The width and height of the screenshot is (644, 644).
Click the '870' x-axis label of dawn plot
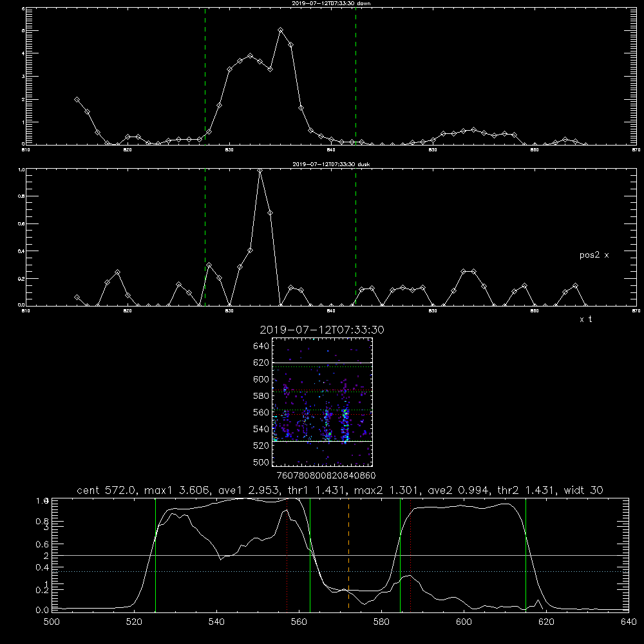tap(636, 150)
